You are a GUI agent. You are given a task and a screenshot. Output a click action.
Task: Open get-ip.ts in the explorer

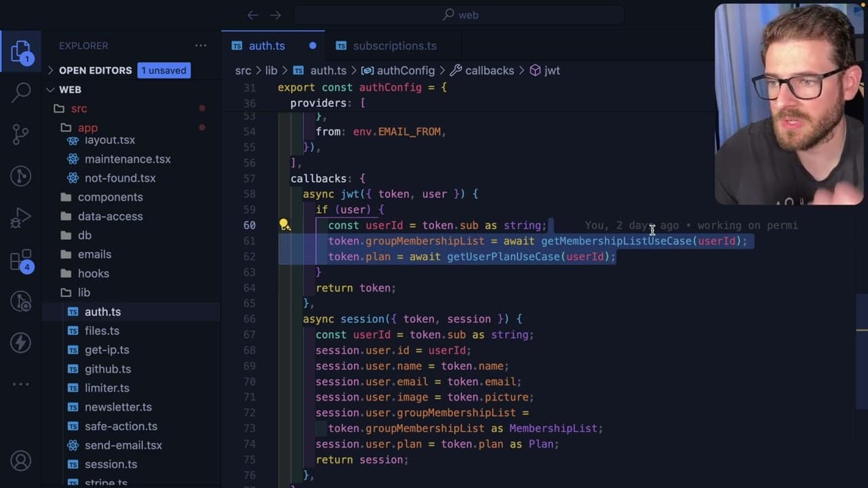pyautogui.click(x=106, y=350)
